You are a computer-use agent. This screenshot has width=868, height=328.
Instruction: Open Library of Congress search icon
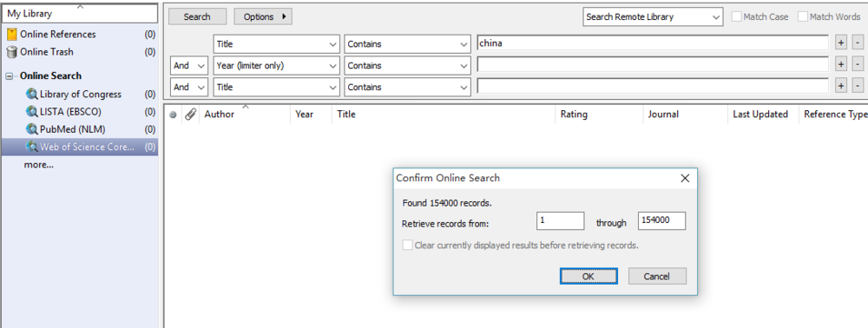[x=31, y=94]
